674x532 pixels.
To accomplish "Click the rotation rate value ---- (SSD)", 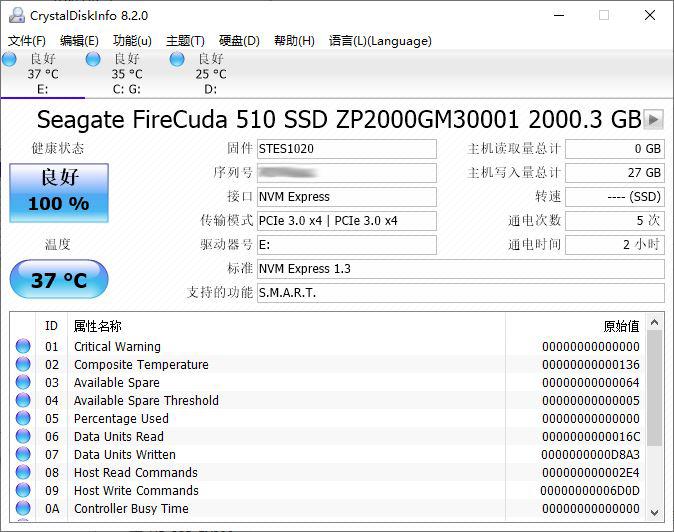I will click(x=615, y=197).
